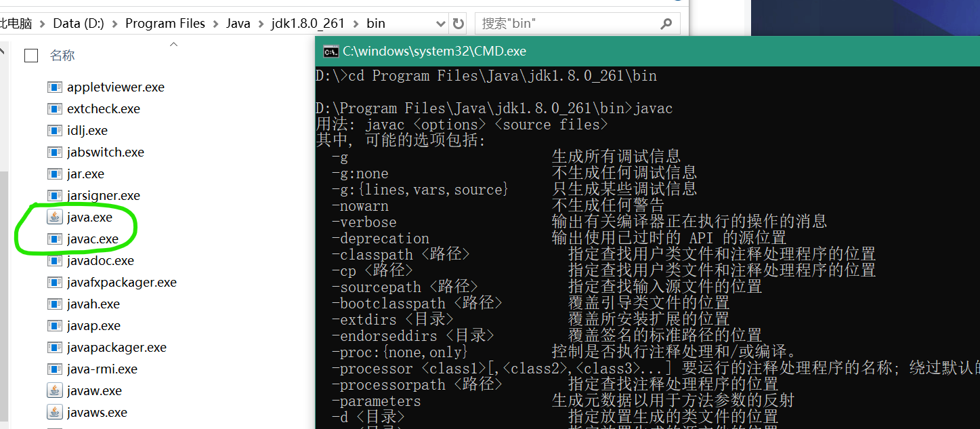Select file name javah.exe
980x429 pixels.
click(93, 304)
